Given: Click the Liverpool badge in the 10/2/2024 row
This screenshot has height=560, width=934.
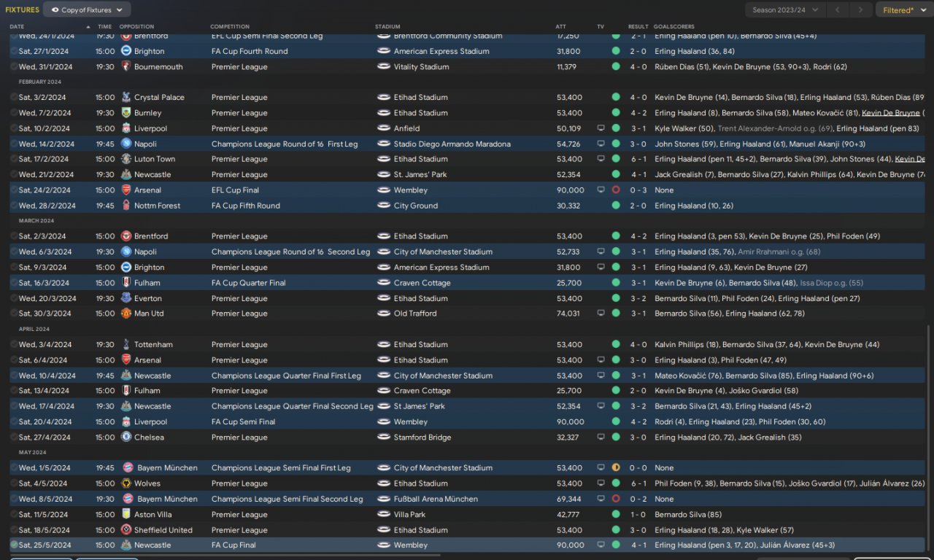Looking at the screenshot, I should 126,128.
